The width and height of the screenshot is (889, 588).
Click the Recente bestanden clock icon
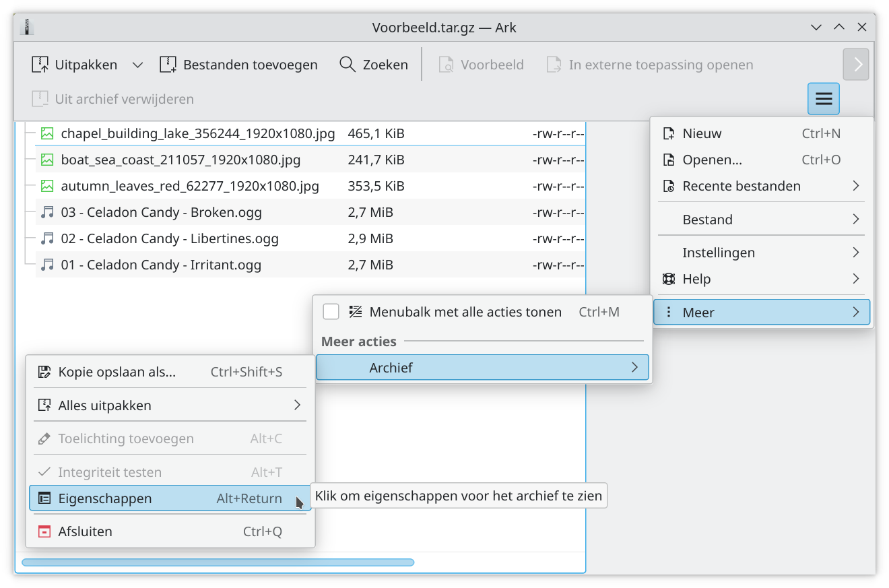[669, 186]
